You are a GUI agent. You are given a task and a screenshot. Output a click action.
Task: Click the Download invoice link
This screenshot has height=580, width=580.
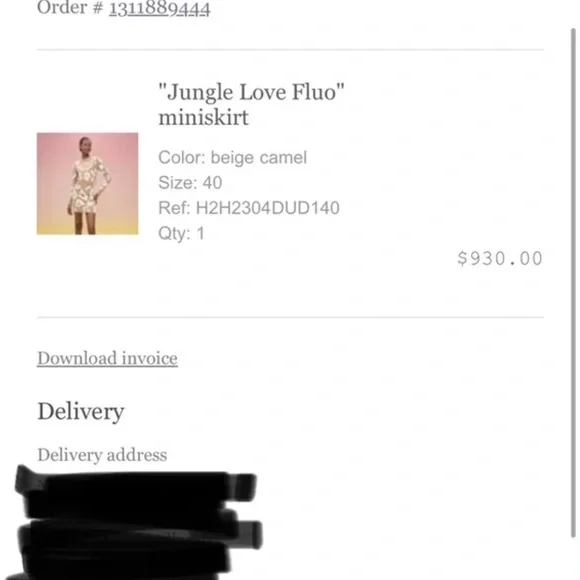click(107, 358)
